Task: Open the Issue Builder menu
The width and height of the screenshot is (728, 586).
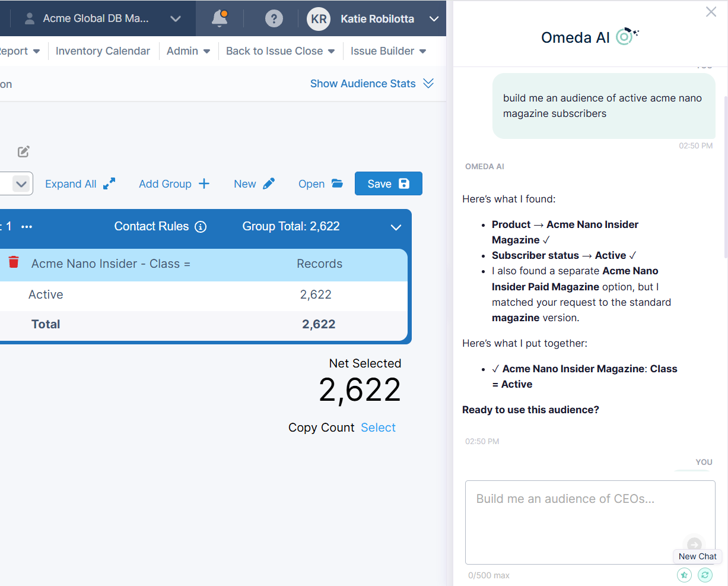Action: (x=388, y=51)
